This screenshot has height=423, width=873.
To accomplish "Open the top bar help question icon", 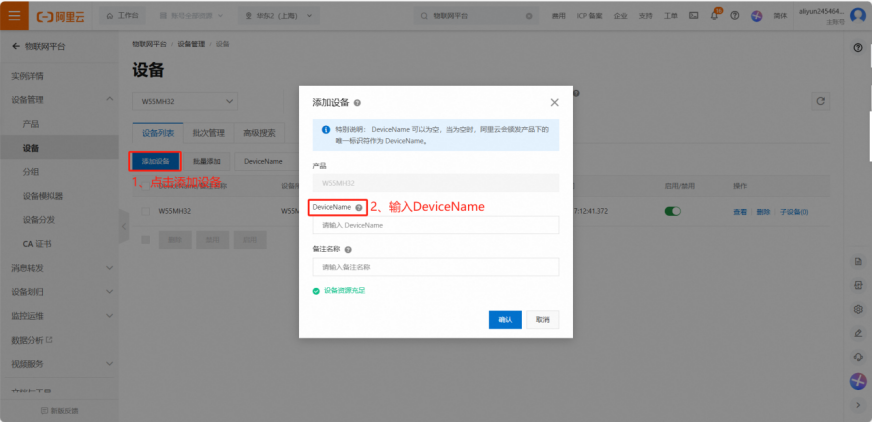I will point(735,16).
